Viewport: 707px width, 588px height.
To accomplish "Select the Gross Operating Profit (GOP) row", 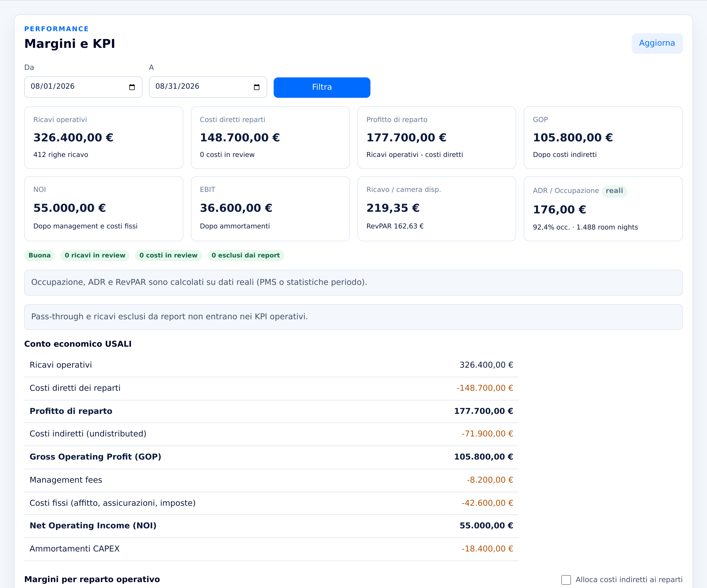I will coord(271,457).
